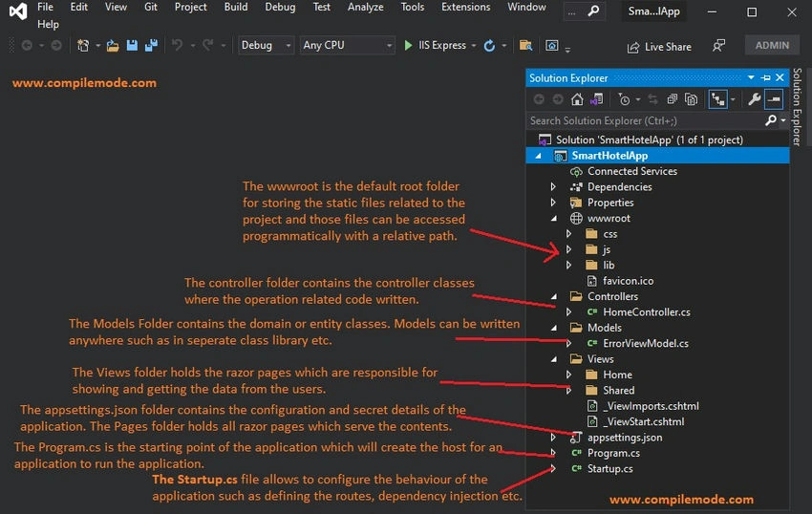Viewport: 812px width, 514px height.
Task: Click the Open File folder icon
Action: (x=113, y=46)
